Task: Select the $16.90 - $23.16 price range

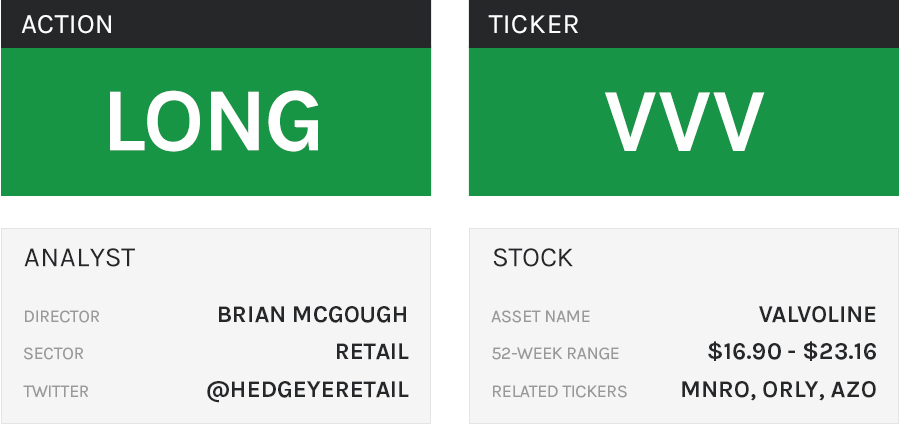Action: (792, 352)
